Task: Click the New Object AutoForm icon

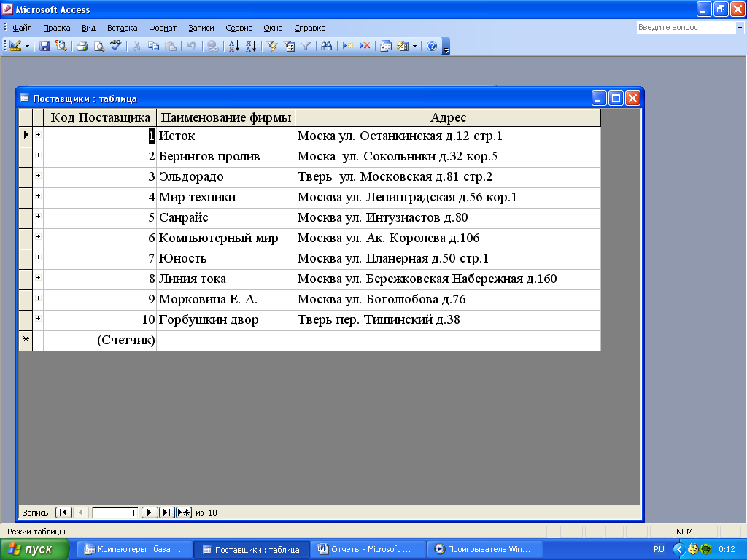Action: pyautogui.click(x=403, y=46)
